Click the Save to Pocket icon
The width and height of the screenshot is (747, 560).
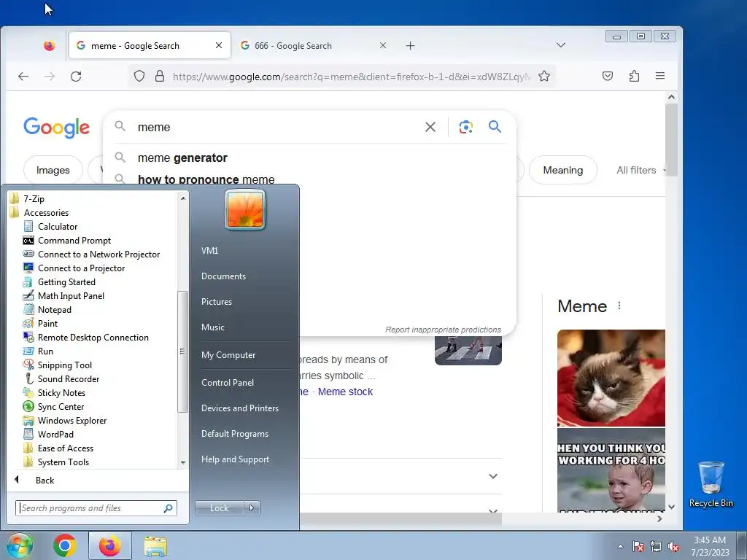click(608, 76)
